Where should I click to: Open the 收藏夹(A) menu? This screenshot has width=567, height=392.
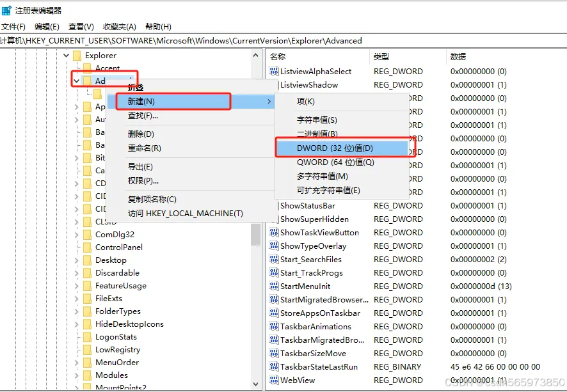119,27
